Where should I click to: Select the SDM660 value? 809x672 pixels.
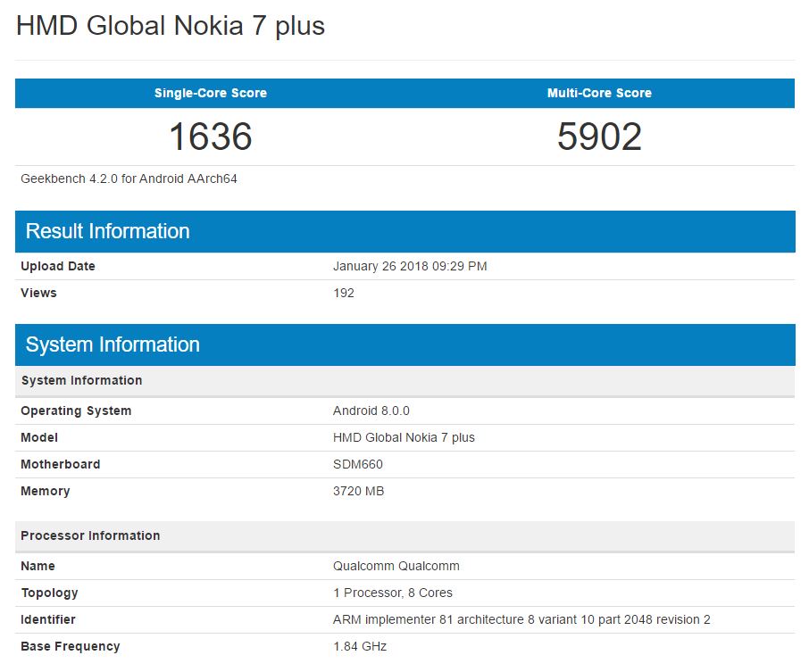357,464
